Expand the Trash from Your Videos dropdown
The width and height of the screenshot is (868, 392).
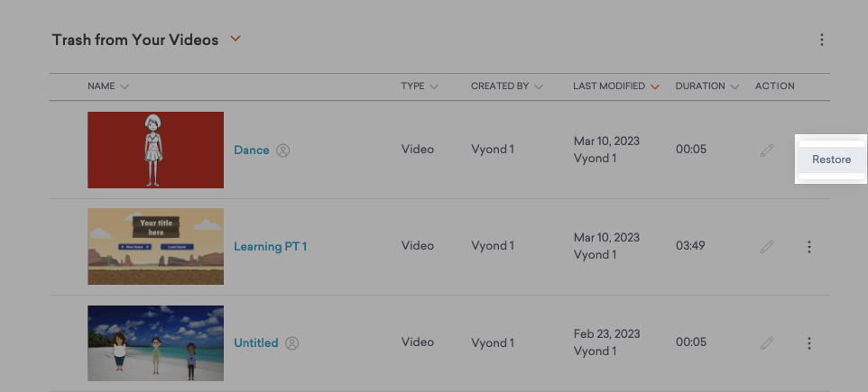click(235, 39)
